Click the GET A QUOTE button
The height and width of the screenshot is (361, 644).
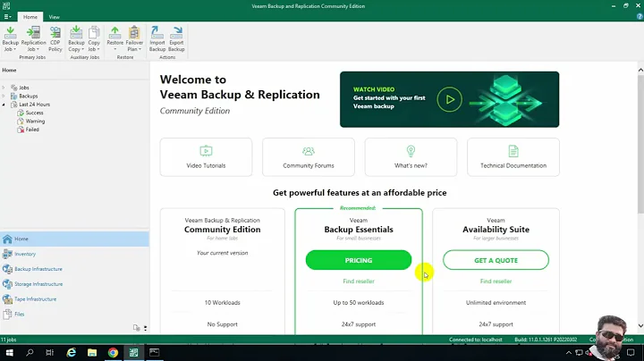[496, 260]
